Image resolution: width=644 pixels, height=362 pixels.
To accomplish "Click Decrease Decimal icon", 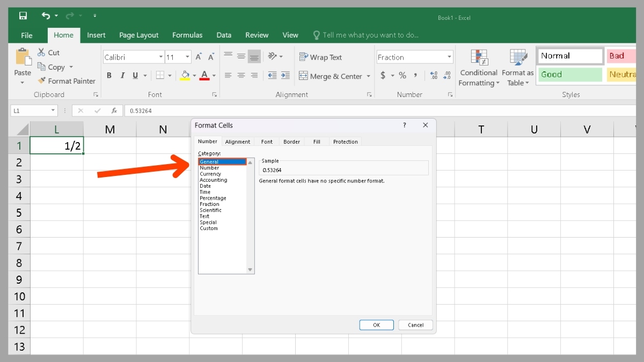I will (x=447, y=76).
